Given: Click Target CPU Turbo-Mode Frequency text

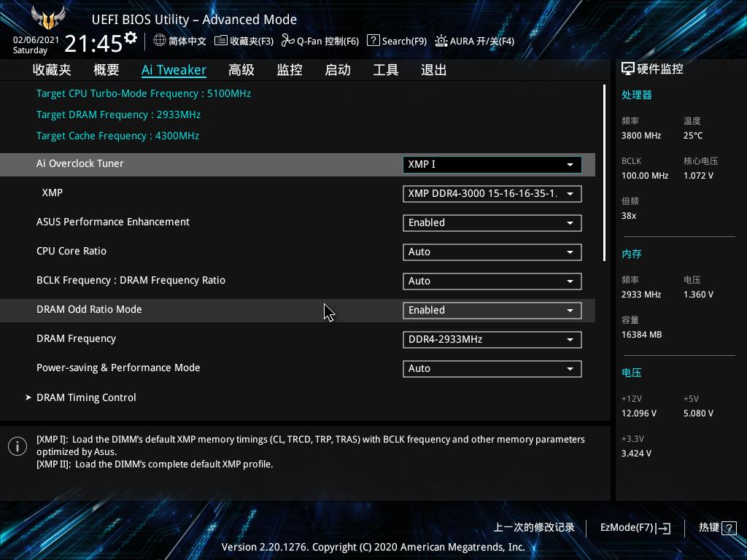Looking at the screenshot, I should (144, 93).
